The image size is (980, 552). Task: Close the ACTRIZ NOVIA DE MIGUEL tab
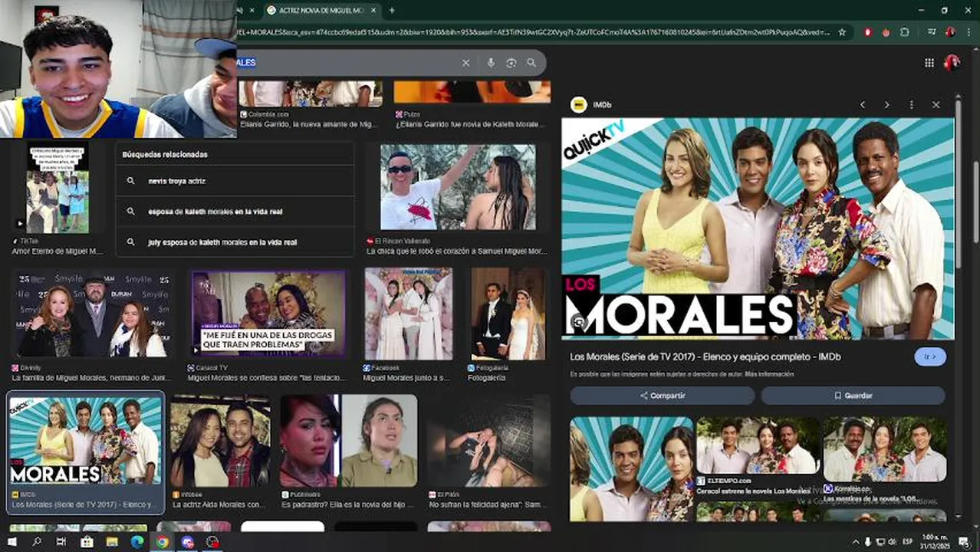pyautogui.click(x=373, y=10)
